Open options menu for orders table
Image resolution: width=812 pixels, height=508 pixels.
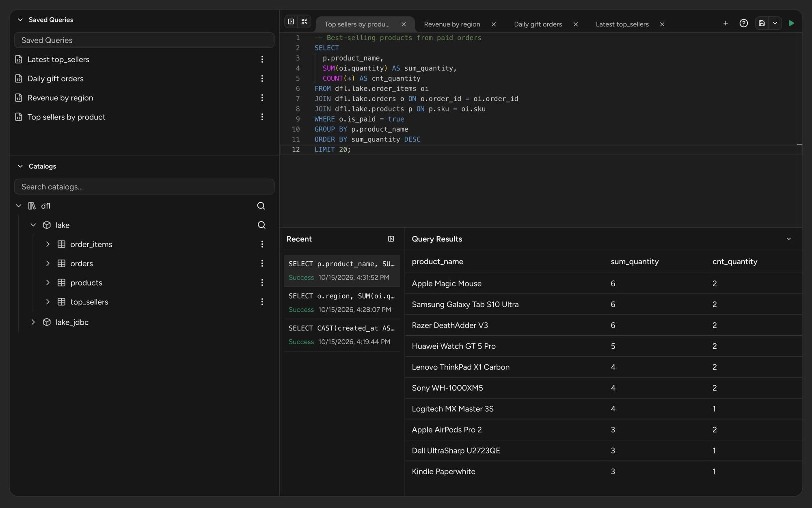(x=262, y=263)
